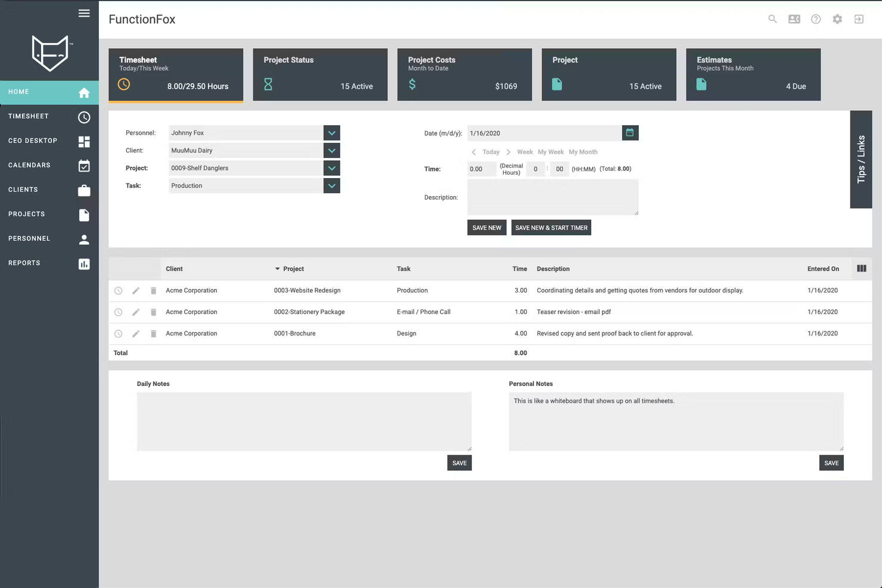This screenshot has height=588, width=882.
Task: Select the Week view toggle
Action: (x=524, y=152)
